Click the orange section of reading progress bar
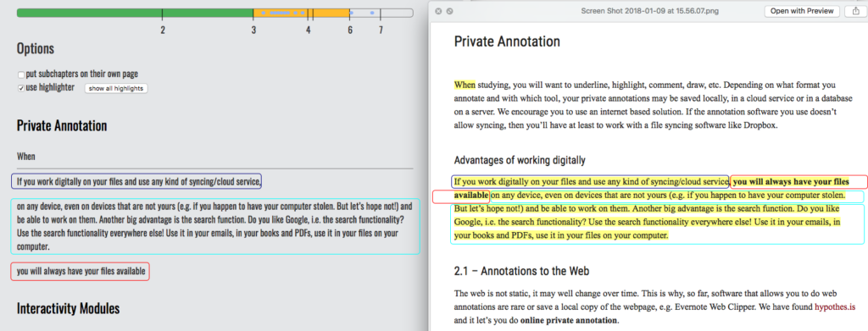Viewport: 868px width, 331px height. pyautogui.click(x=302, y=13)
